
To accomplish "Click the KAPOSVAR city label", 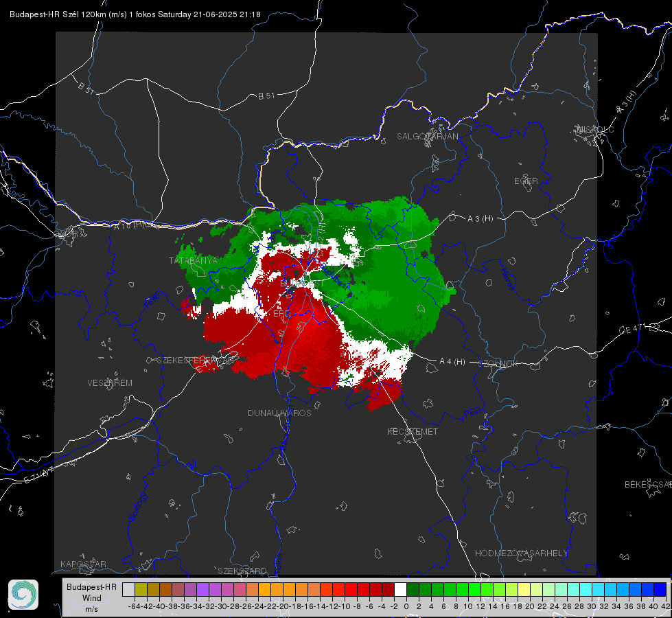I will pos(83,564).
